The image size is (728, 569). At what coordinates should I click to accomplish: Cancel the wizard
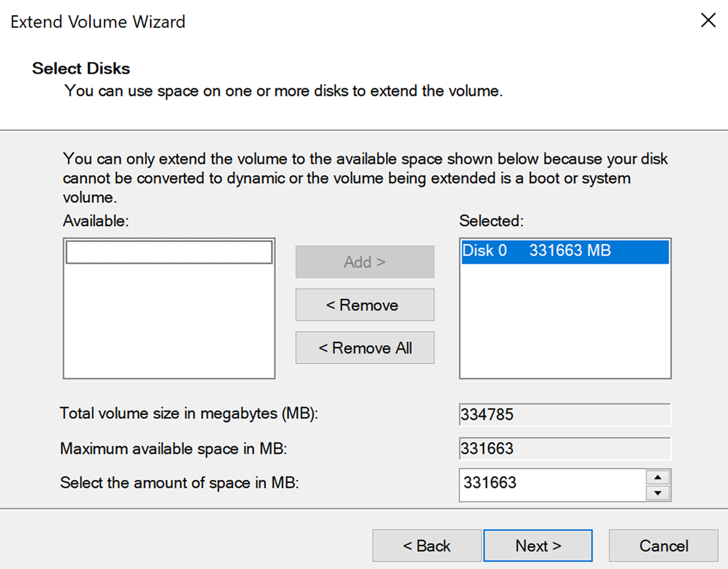pos(663,546)
